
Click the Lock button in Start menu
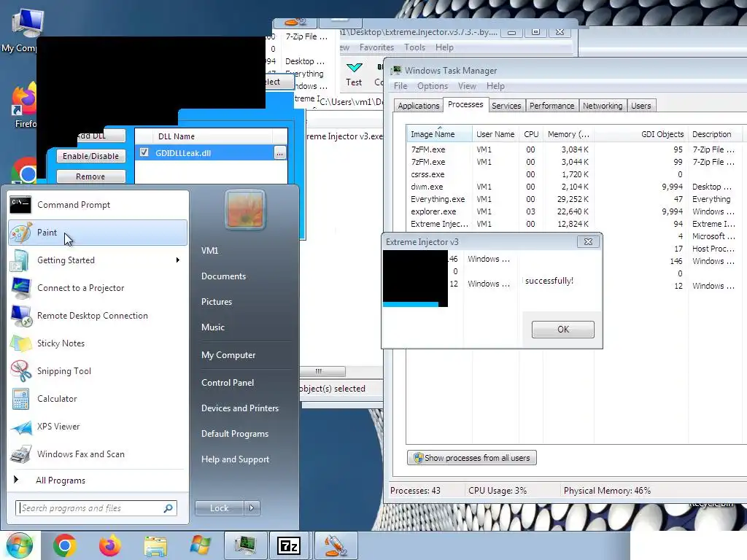pos(219,508)
